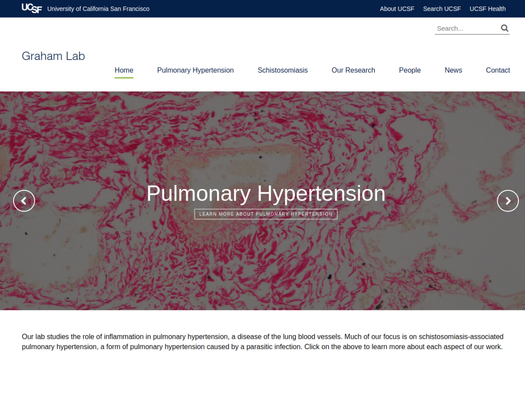This screenshot has width=525, height=420.
Task: Click the UCSF logo in header
Action: (x=32, y=9)
